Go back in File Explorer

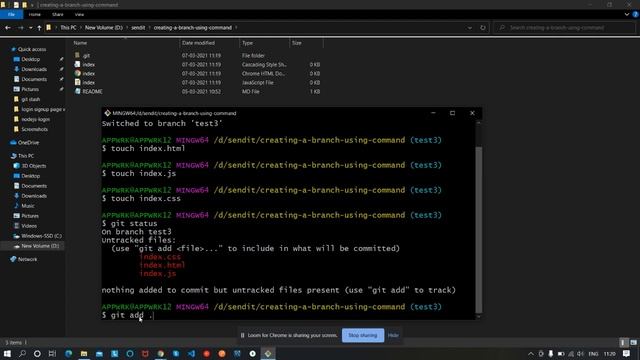tap(8, 28)
